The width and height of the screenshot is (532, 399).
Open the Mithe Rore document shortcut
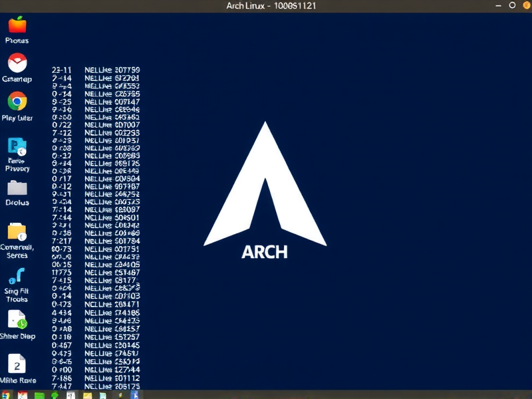pos(17,364)
